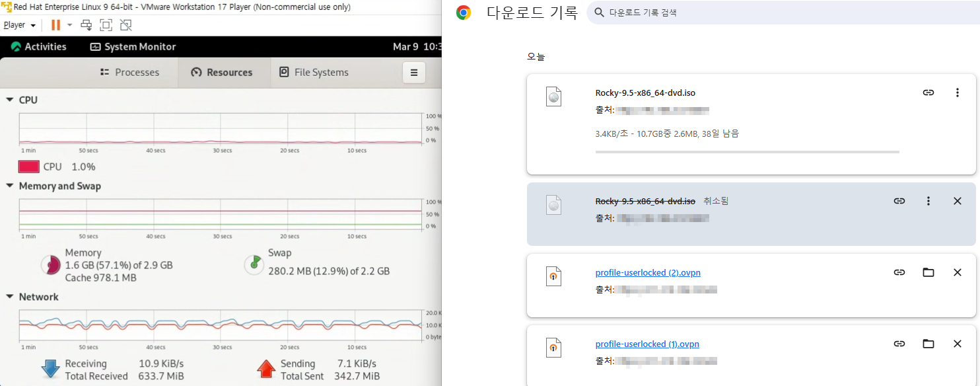Click the 취소됨 cancelled status label
The height and width of the screenshot is (386, 980).
pyautogui.click(x=716, y=201)
